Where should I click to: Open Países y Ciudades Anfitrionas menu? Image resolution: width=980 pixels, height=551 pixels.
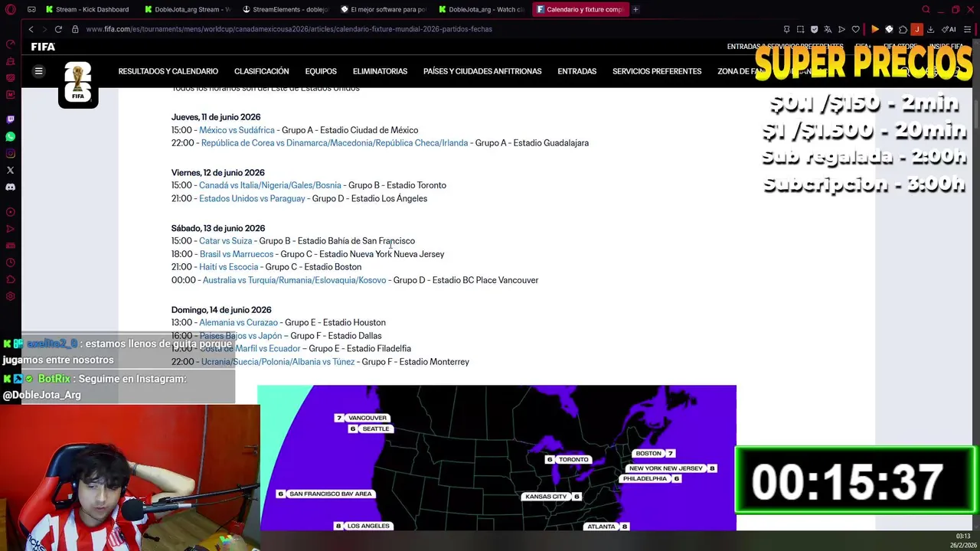click(482, 71)
